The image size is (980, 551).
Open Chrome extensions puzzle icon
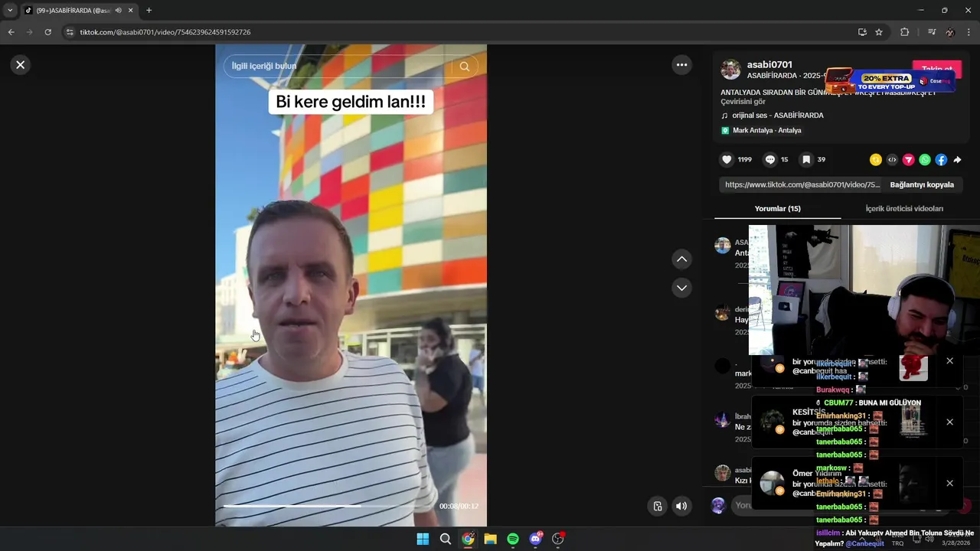click(904, 32)
